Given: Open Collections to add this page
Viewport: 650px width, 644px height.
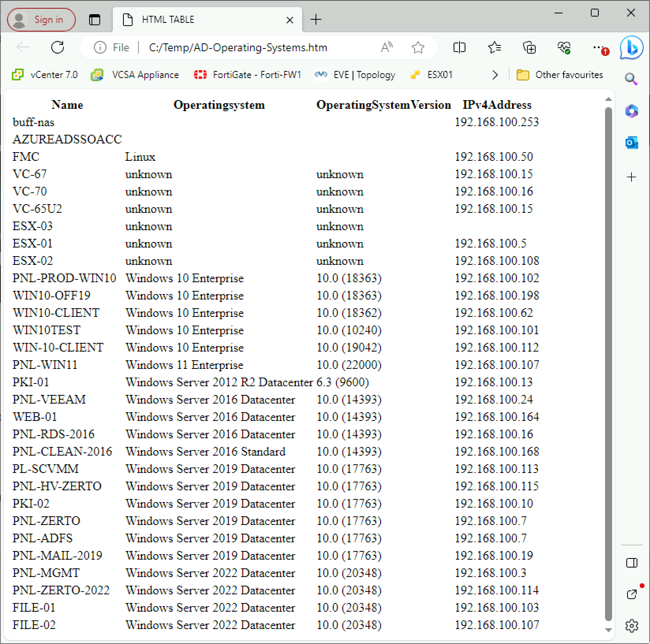Looking at the screenshot, I should point(530,47).
